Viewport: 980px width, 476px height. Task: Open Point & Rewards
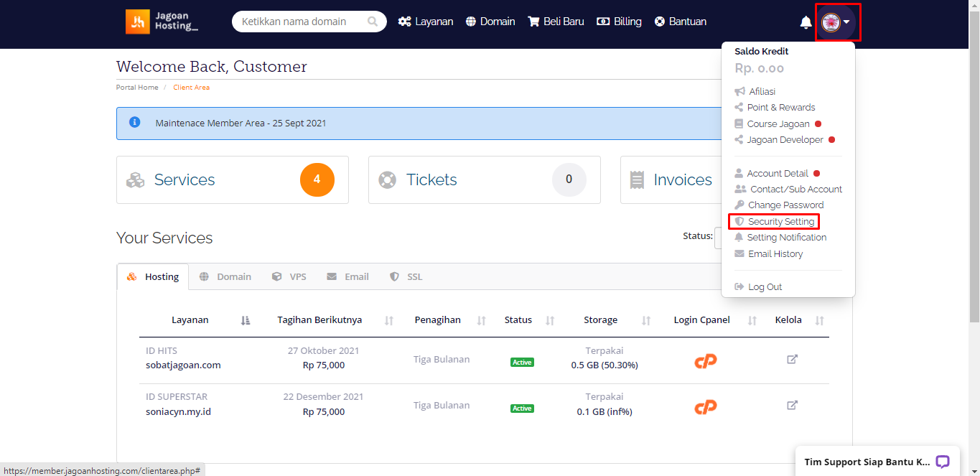(775, 107)
